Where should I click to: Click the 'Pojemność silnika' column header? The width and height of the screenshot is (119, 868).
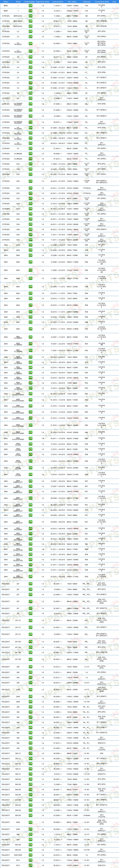43,2
